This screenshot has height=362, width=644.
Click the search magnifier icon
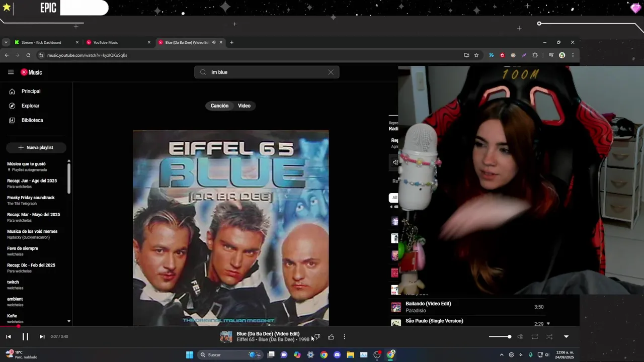pyautogui.click(x=203, y=72)
